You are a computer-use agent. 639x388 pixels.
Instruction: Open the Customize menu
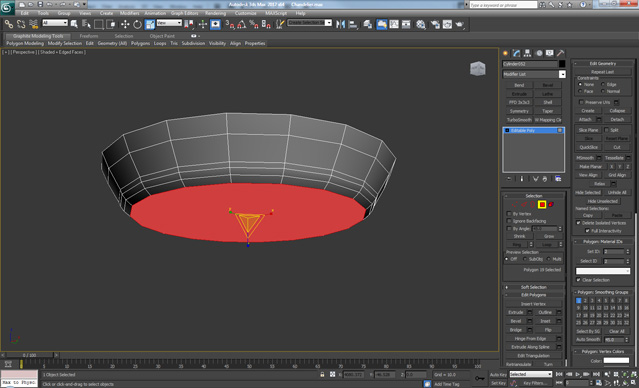(246, 13)
